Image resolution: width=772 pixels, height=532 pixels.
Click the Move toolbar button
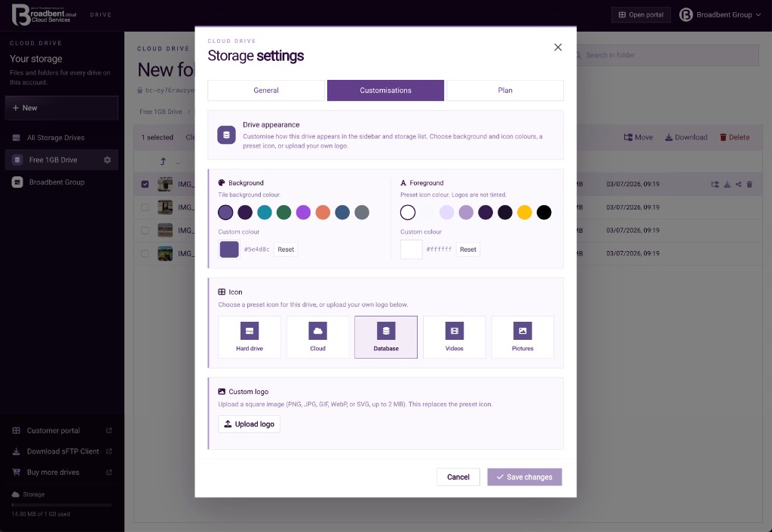click(638, 137)
